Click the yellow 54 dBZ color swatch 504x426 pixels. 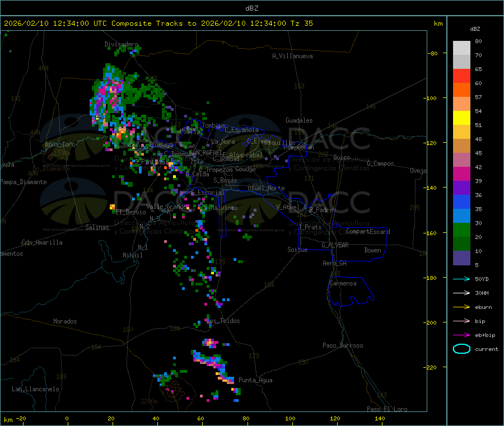click(x=461, y=118)
